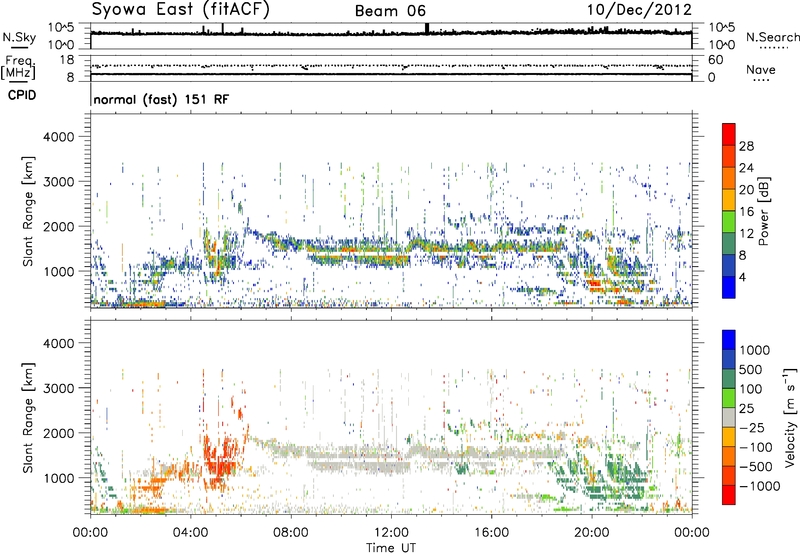The image size is (800, 554).
Task: Pick the bright blue bottom Power colorbar segment
Action: [729, 287]
